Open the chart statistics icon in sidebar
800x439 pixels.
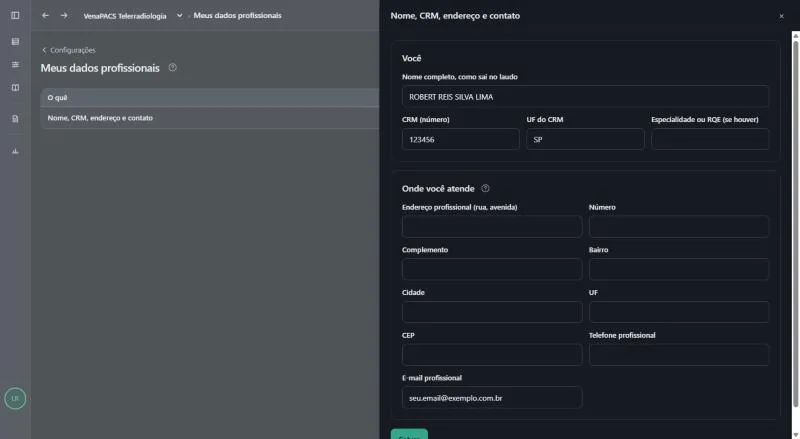[15, 151]
